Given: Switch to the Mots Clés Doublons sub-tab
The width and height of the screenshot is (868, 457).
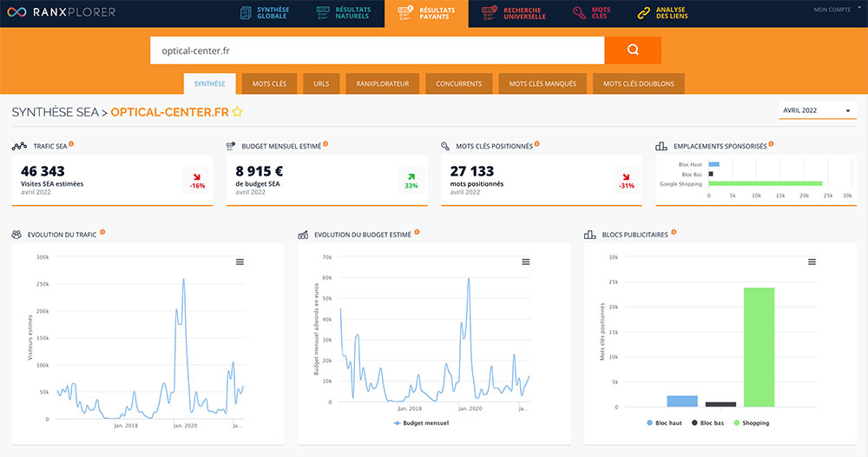Looking at the screenshot, I should click(639, 83).
